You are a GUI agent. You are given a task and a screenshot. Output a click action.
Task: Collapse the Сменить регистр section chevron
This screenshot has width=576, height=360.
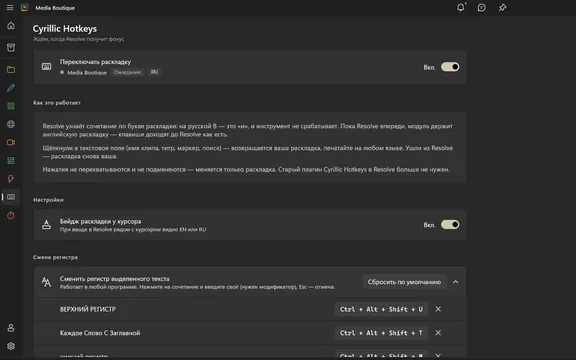tap(456, 282)
